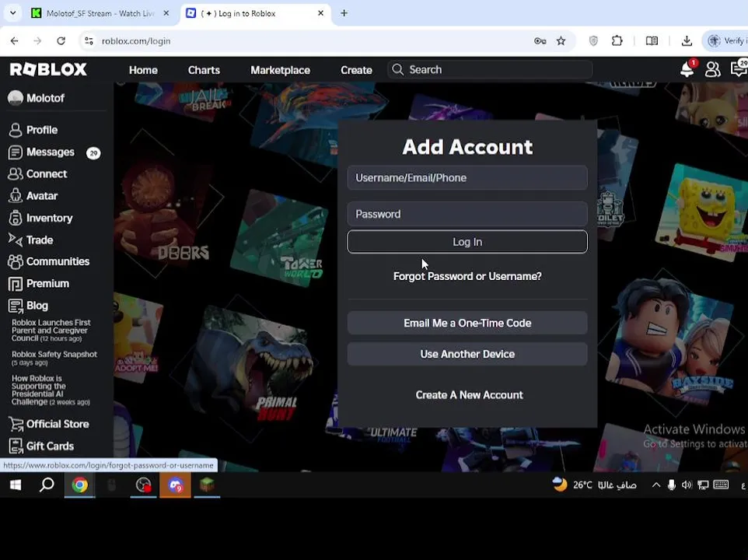This screenshot has width=748, height=560.
Task: Click Create A New Account link
Action: 470,395
